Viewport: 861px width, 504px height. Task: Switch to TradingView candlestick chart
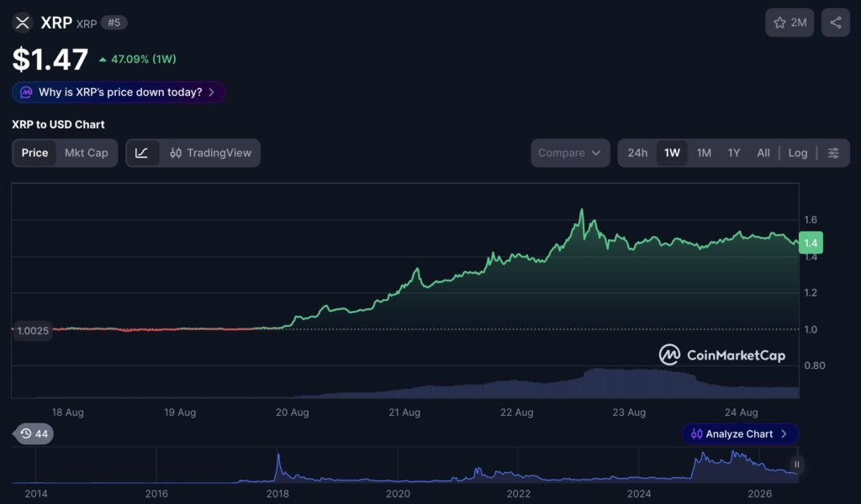(210, 153)
